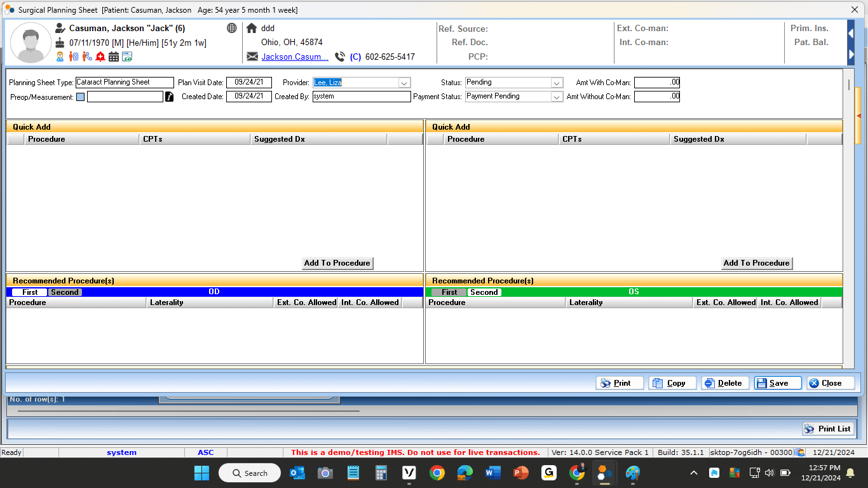
Task: Switch to the Second tab under OS
Action: 484,292
